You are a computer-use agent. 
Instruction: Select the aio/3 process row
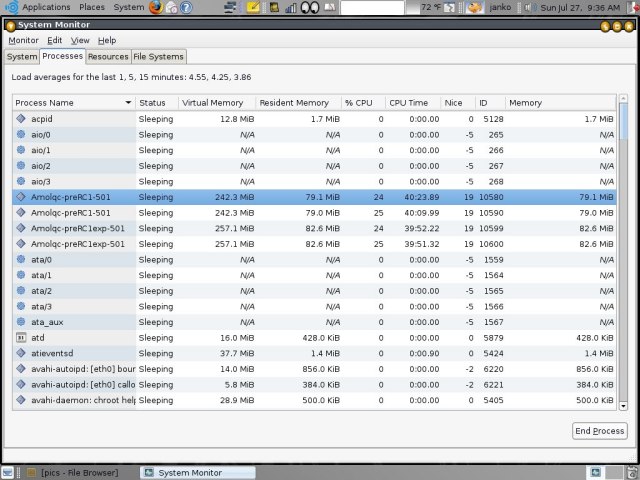(x=314, y=181)
